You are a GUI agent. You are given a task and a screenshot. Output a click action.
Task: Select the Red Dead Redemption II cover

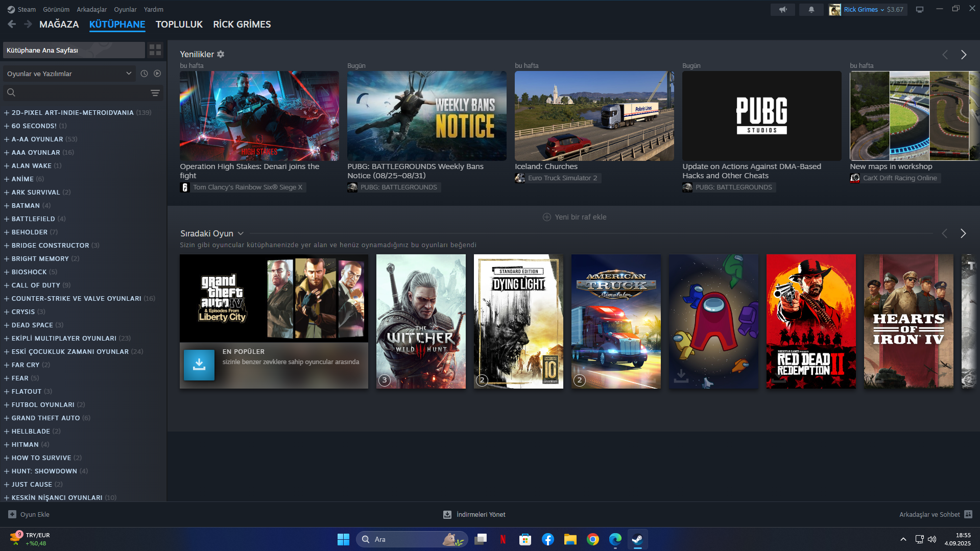811,321
